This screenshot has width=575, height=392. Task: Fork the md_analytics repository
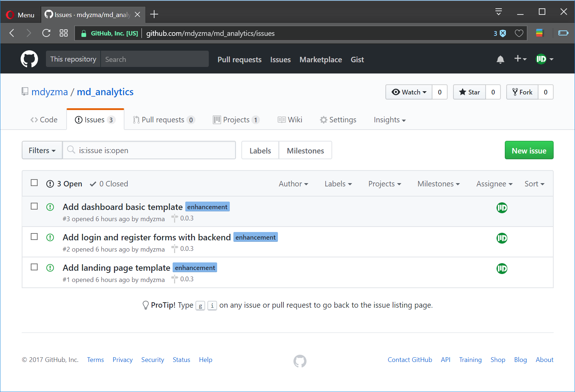[522, 92]
